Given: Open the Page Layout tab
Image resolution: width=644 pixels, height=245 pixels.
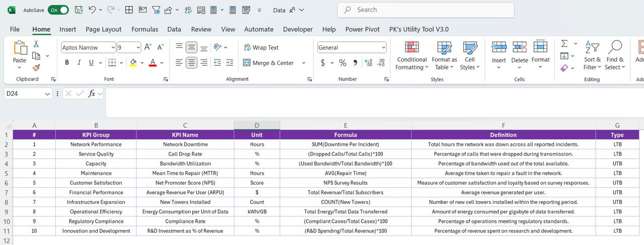Looking at the screenshot, I should [x=104, y=29].
